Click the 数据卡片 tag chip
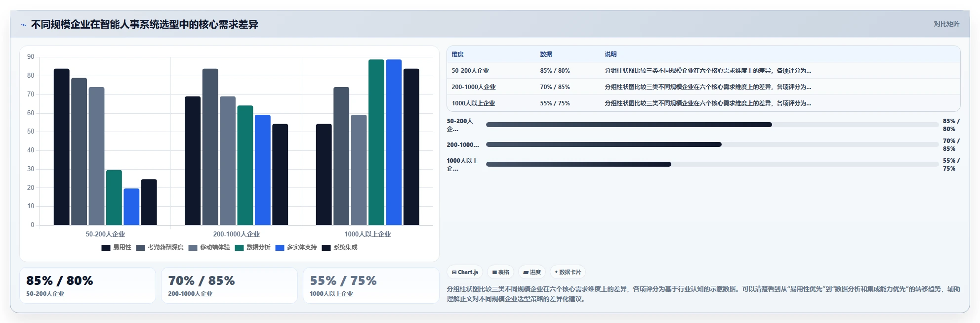 click(x=568, y=272)
